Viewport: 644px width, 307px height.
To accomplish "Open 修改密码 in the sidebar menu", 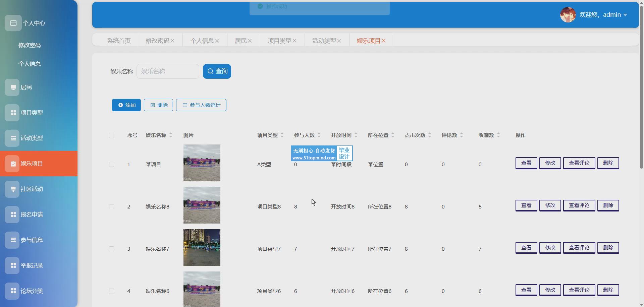I will coord(30,45).
